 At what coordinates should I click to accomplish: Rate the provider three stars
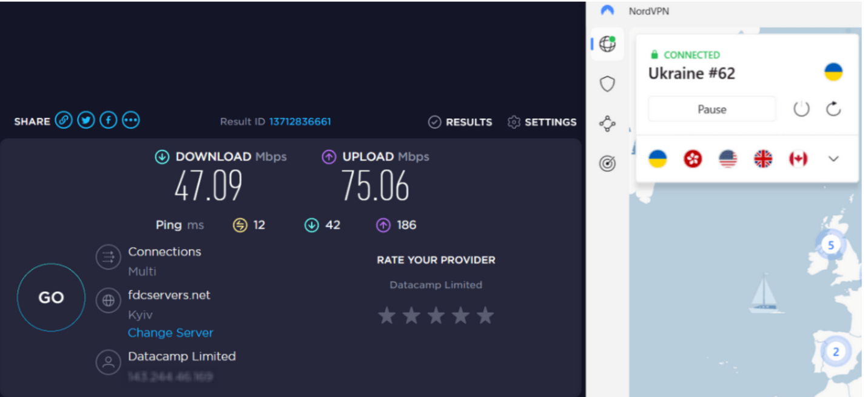(436, 316)
